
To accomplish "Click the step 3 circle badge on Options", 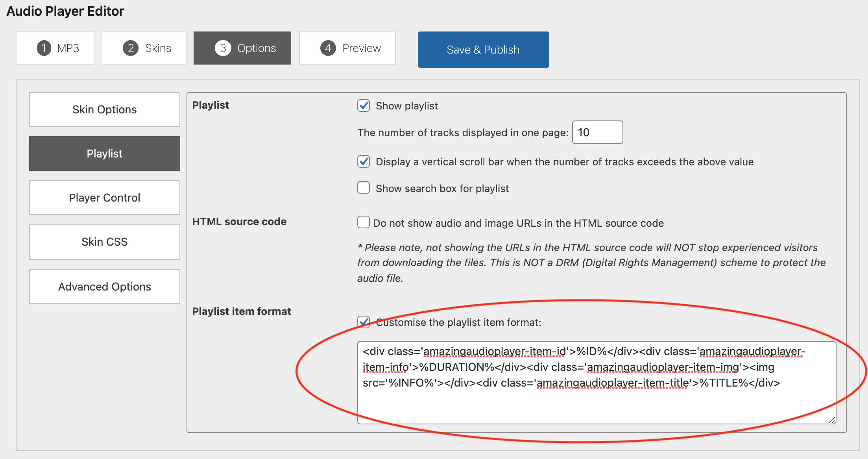I will [x=223, y=48].
